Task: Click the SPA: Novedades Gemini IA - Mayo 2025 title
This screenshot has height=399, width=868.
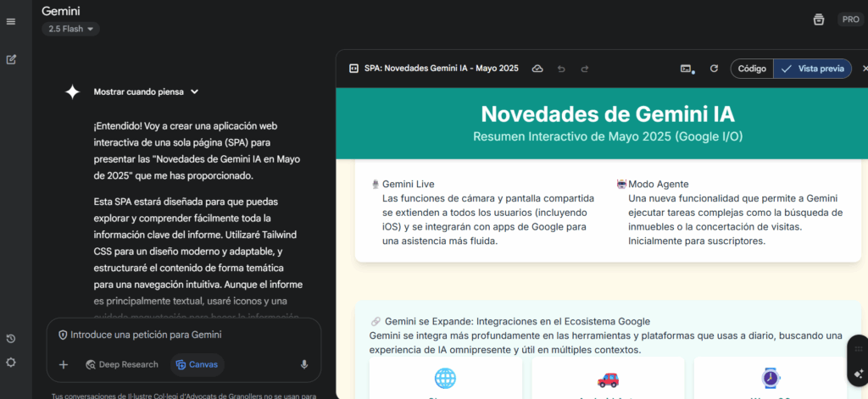Action: pyautogui.click(x=441, y=69)
